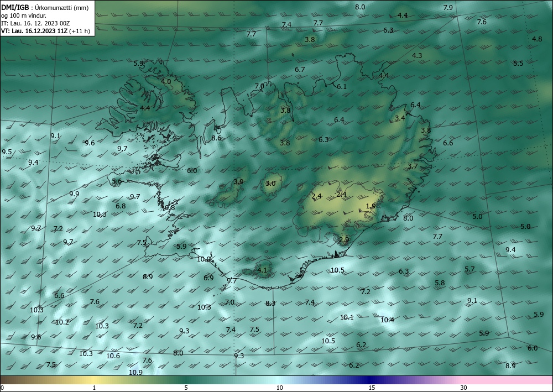Click the map value '9.8'
The image size is (553, 392).
pos(170,208)
